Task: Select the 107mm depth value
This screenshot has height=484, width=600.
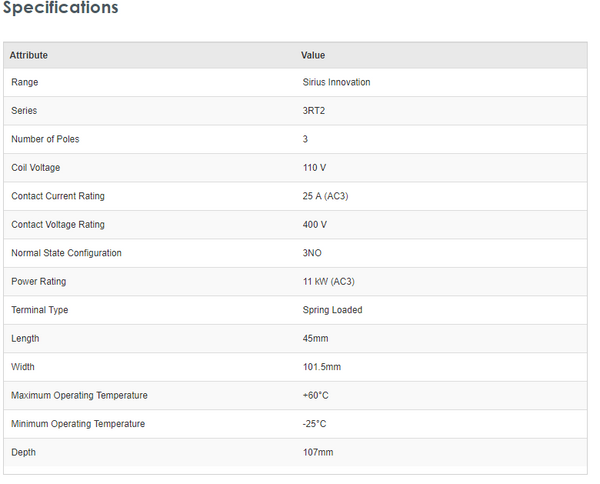Action: tap(318, 453)
